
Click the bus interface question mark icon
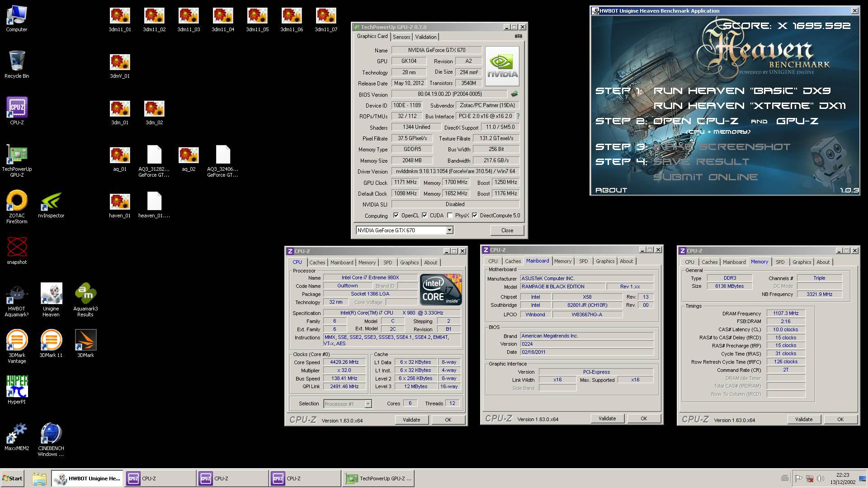[518, 116]
